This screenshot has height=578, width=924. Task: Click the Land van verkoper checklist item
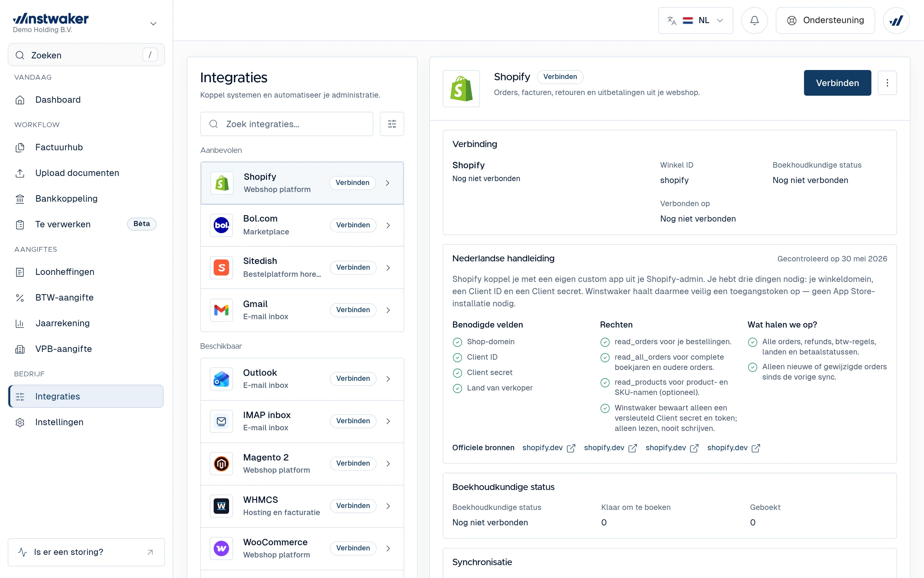492,388
